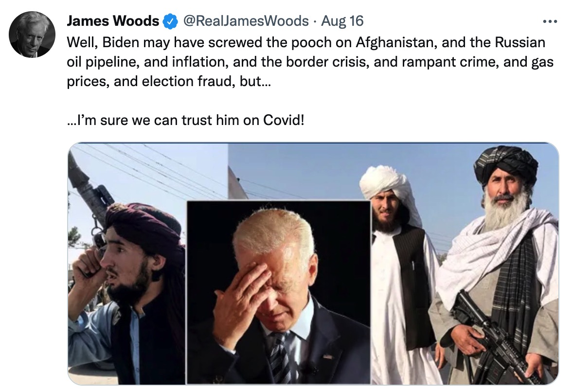Open the @RealJamesWoods handle link
The width and height of the screenshot is (573, 392).
click(246, 21)
